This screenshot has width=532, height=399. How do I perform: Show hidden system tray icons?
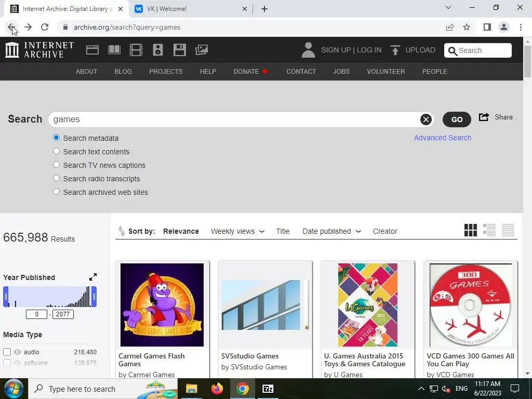(421, 389)
